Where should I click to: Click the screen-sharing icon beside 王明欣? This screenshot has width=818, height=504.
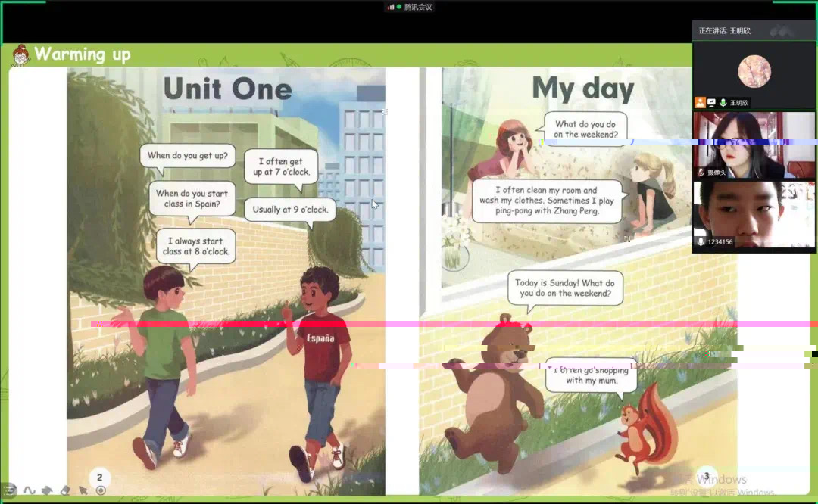(x=711, y=103)
